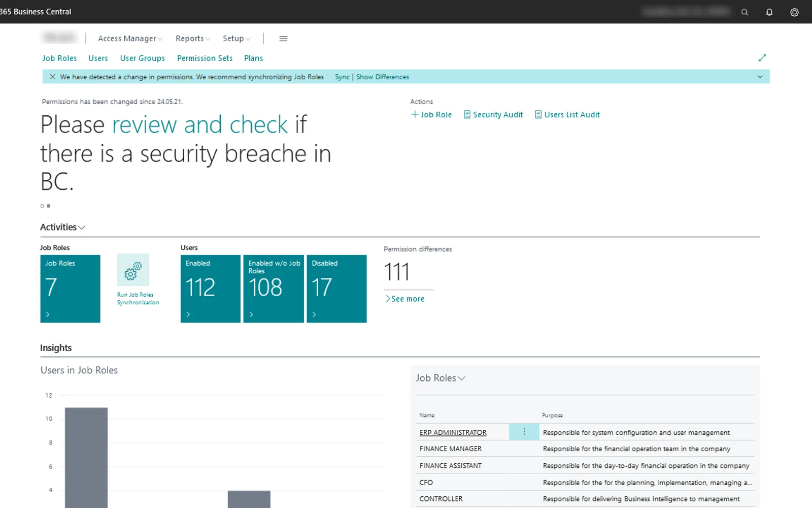The image size is (812, 508).
Task: Go to the Users tab
Action: tap(98, 58)
